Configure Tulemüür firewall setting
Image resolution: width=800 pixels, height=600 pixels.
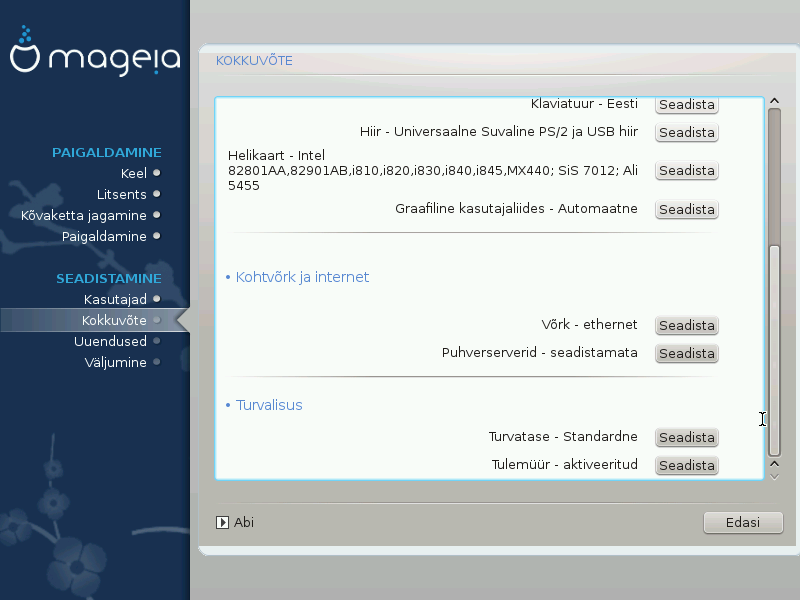[x=686, y=466]
